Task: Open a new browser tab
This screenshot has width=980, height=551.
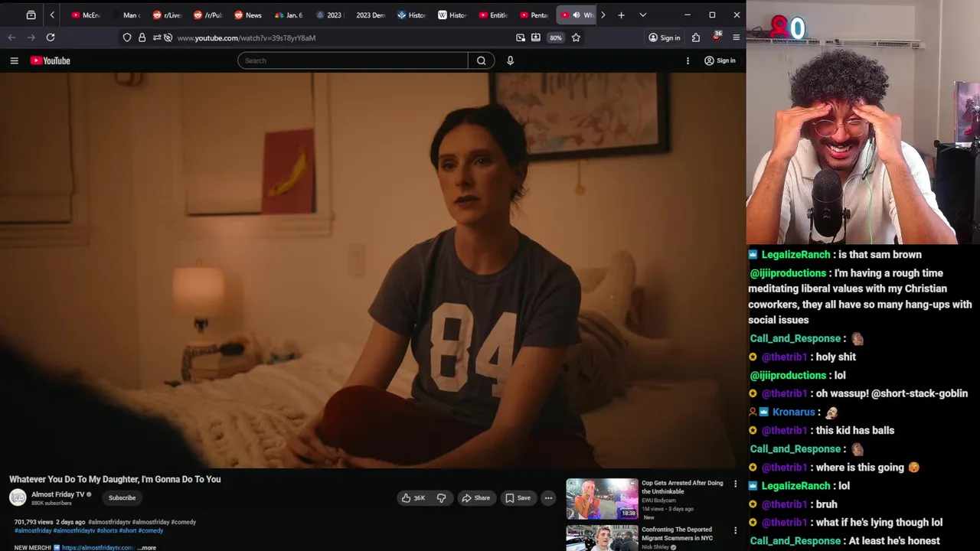Action: [x=621, y=15]
